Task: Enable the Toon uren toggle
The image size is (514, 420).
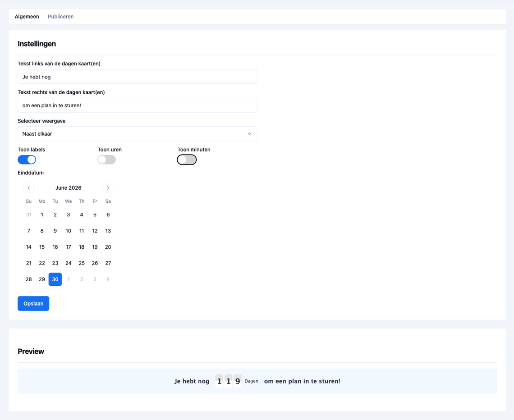Action: pos(107,160)
